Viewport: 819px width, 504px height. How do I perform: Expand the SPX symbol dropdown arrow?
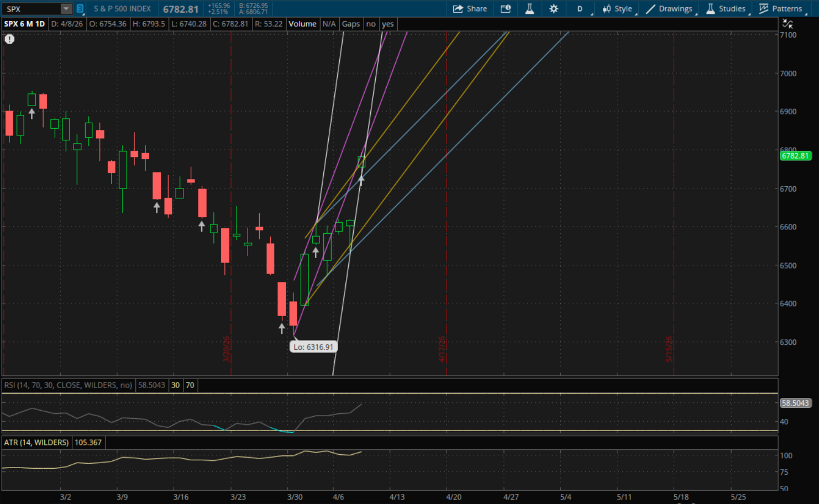coord(66,9)
